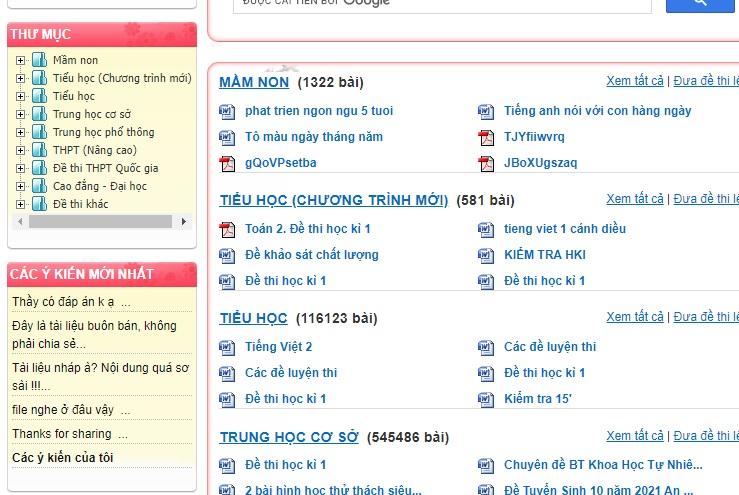Open Trung học phổ thông in directory tree
Viewport: 739px width, 495px height.
[104, 132]
